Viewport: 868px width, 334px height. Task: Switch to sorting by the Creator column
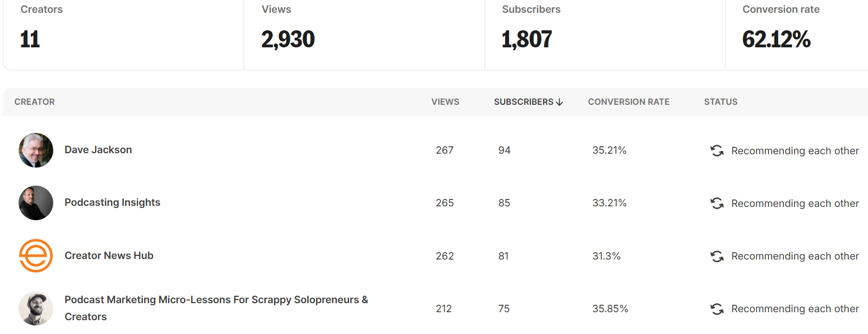35,102
